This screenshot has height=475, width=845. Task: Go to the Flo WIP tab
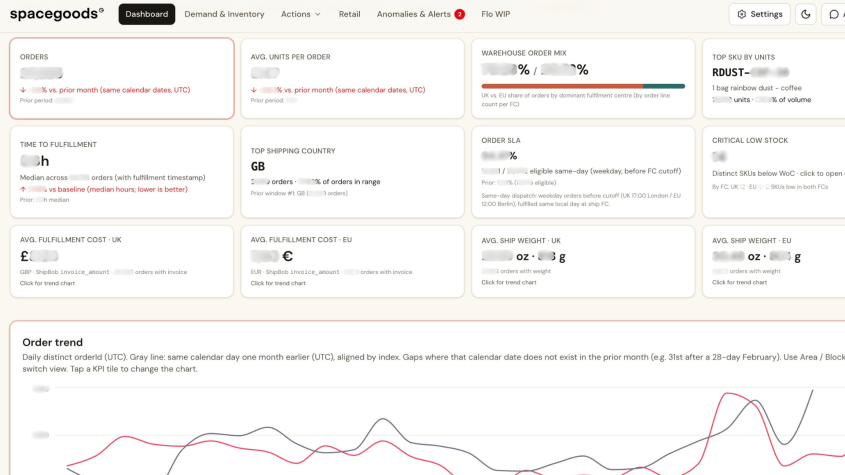coord(495,15)
